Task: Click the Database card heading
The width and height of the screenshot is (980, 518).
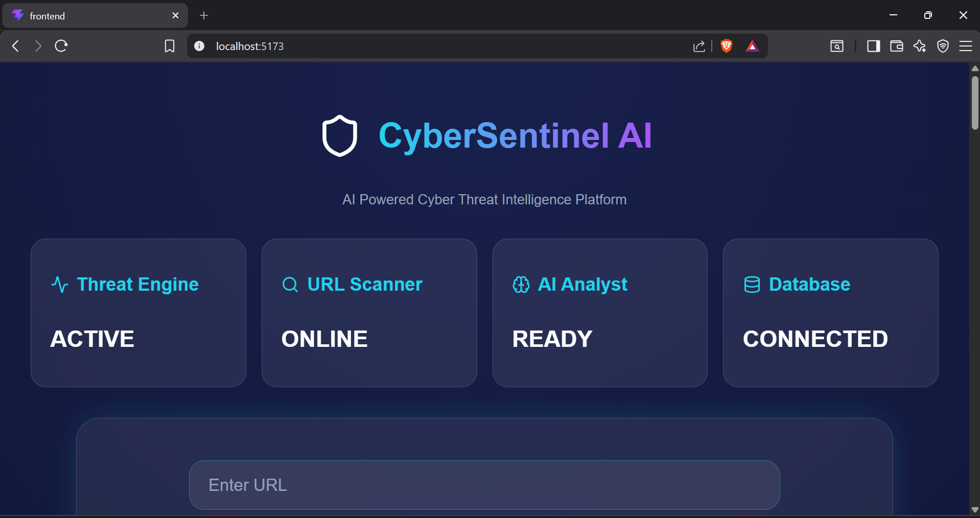Action: tap(809, 285)
